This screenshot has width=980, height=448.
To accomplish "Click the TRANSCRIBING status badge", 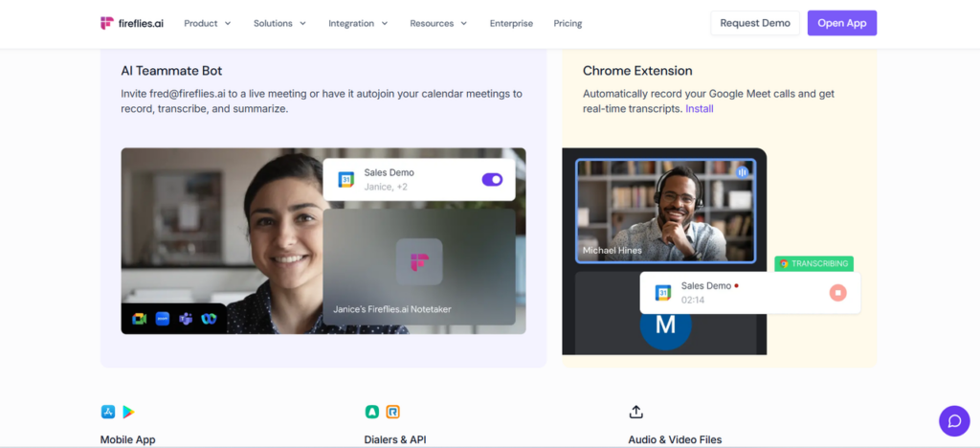I will (x=813, y=263).
